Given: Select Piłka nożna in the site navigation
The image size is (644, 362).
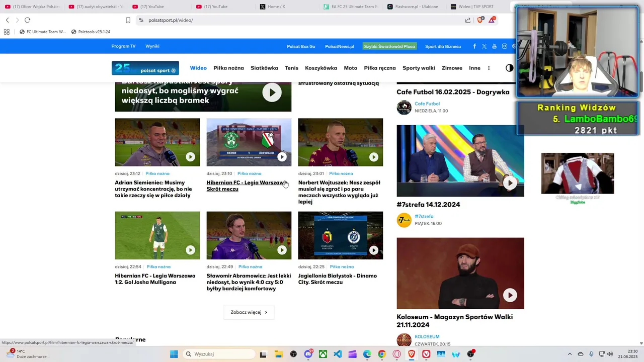Looking at the screenshot, I should (229, 68).
